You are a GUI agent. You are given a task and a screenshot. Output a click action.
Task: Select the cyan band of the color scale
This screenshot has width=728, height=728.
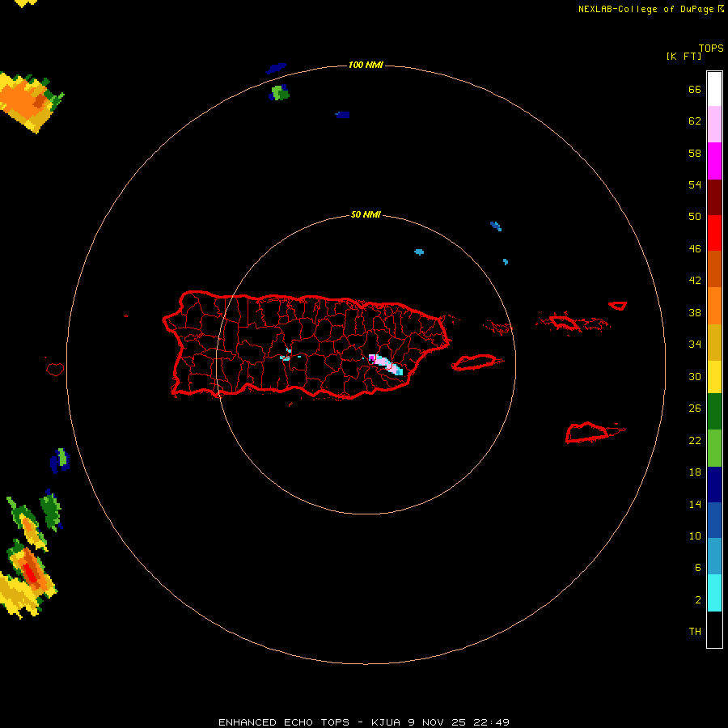(x=714, y=593)
